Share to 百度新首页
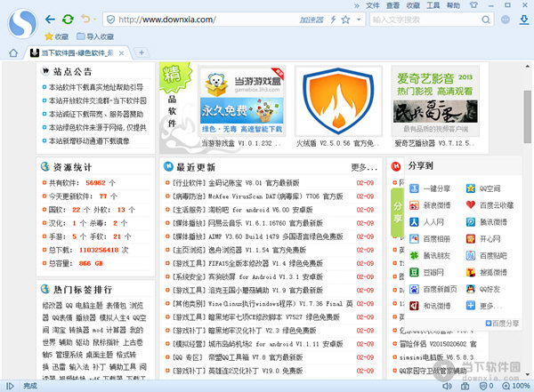The image size is (534, 392). (433, 289)
